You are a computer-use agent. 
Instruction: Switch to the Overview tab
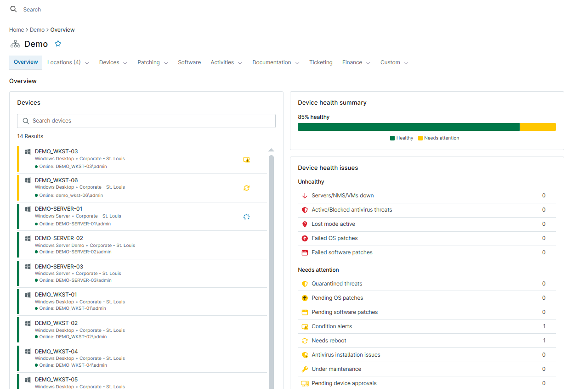click(x=26, y=62)
